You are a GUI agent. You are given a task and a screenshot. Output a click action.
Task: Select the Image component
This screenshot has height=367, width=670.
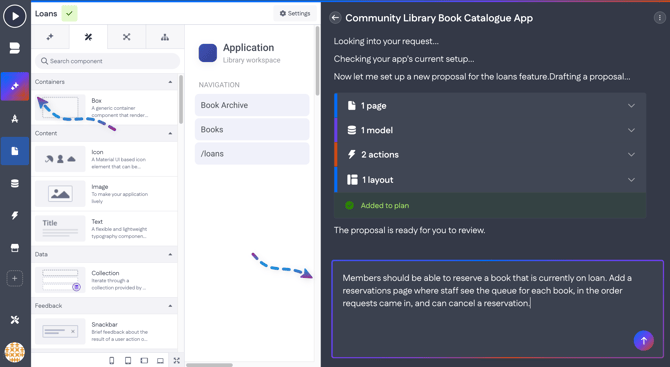[104, 194]
